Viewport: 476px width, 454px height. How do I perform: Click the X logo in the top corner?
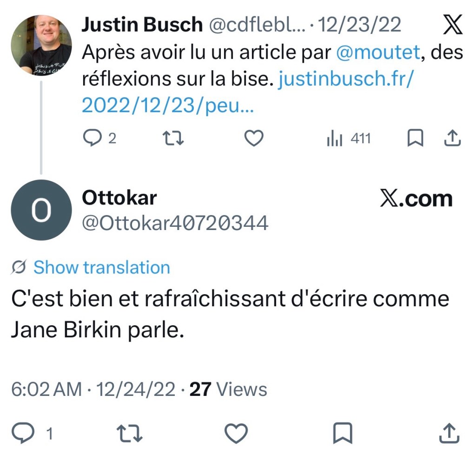tap(452, 26)
